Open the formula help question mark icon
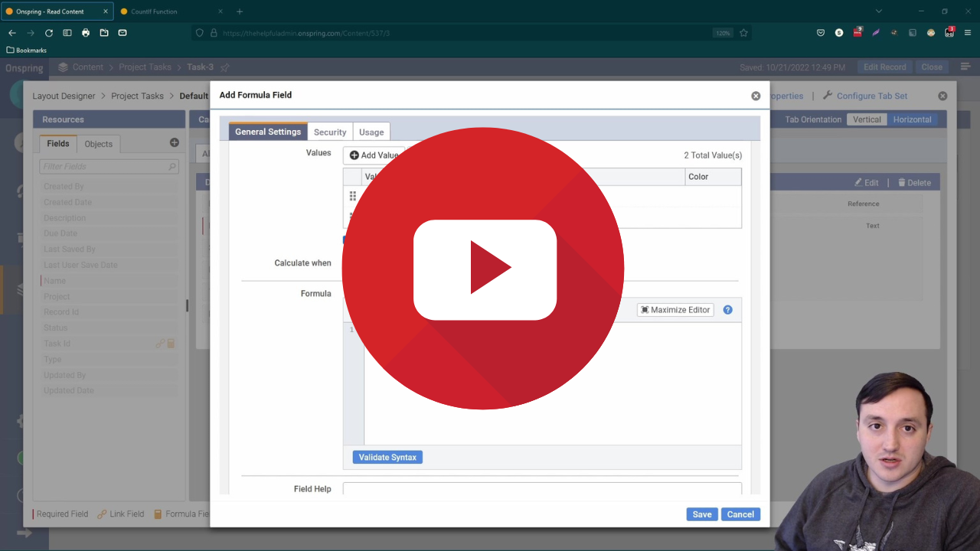This screenshot has height=551, width=980. (727, 309)
